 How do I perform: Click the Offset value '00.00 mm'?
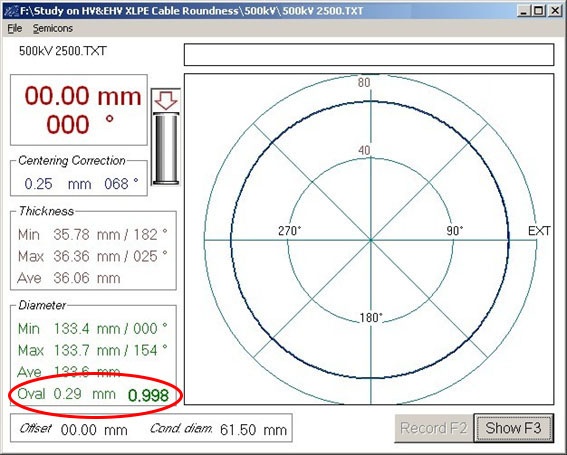pos(94,430)
